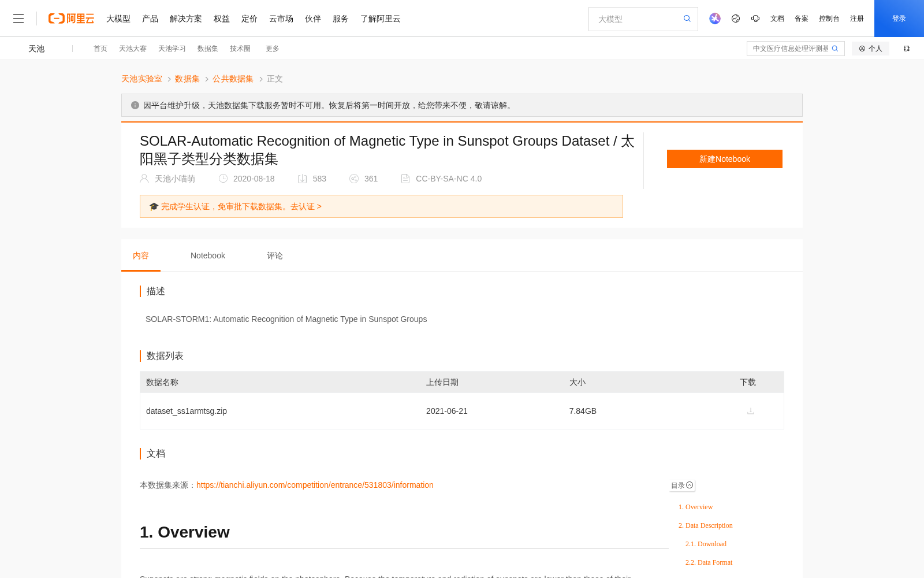Open 定价 top menu
This screenshot has width=924, height=578.
[249, 18]
